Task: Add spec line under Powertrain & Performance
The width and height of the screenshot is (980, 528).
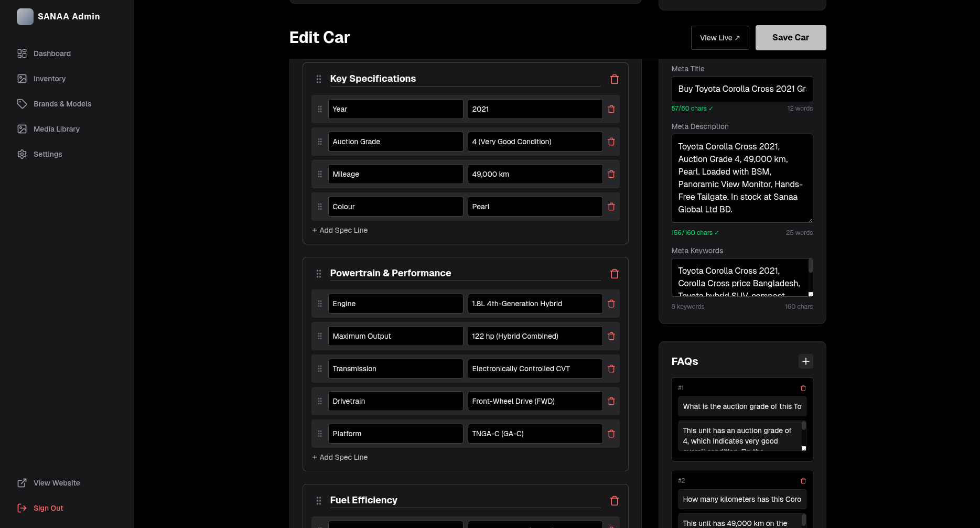Action: [x=340, y=457]
